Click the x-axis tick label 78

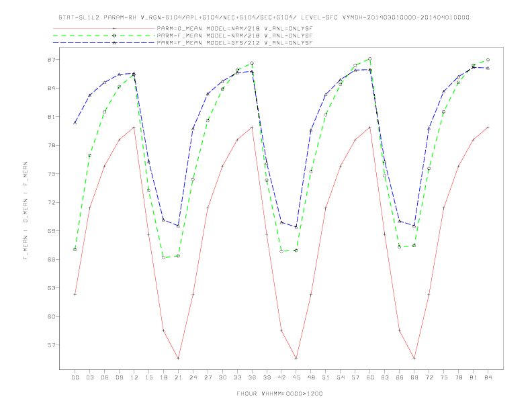459,377
